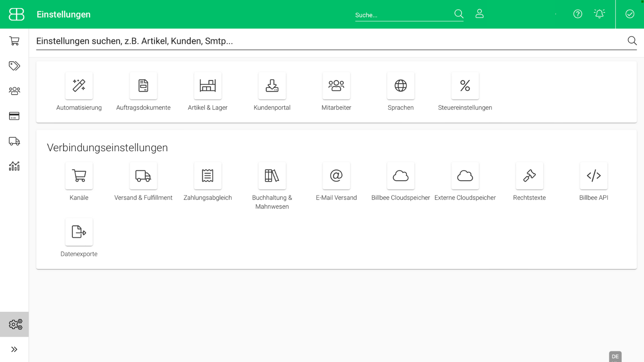The width and height of the screenshot is (644, 362).
Task: Open the Billbee API code tile
Action: 594,176
